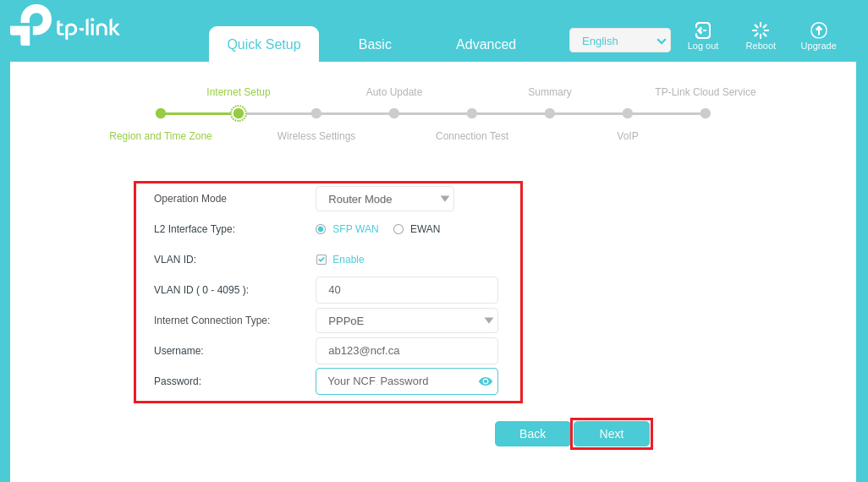Expand the Internet Connection Type dropdown
Screen dimensions: 868x482
pos(406,320)
